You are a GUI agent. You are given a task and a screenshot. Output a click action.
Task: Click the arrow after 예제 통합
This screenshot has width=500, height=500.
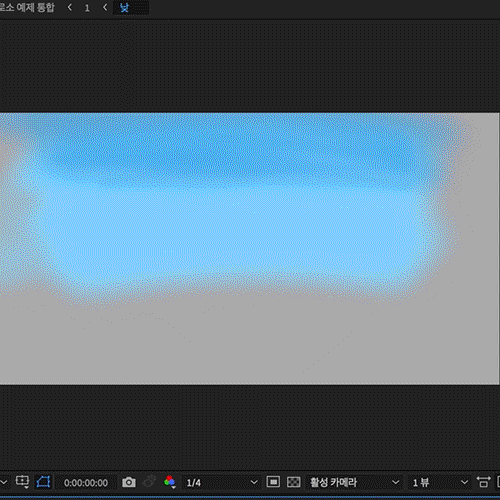pos(69,7)
